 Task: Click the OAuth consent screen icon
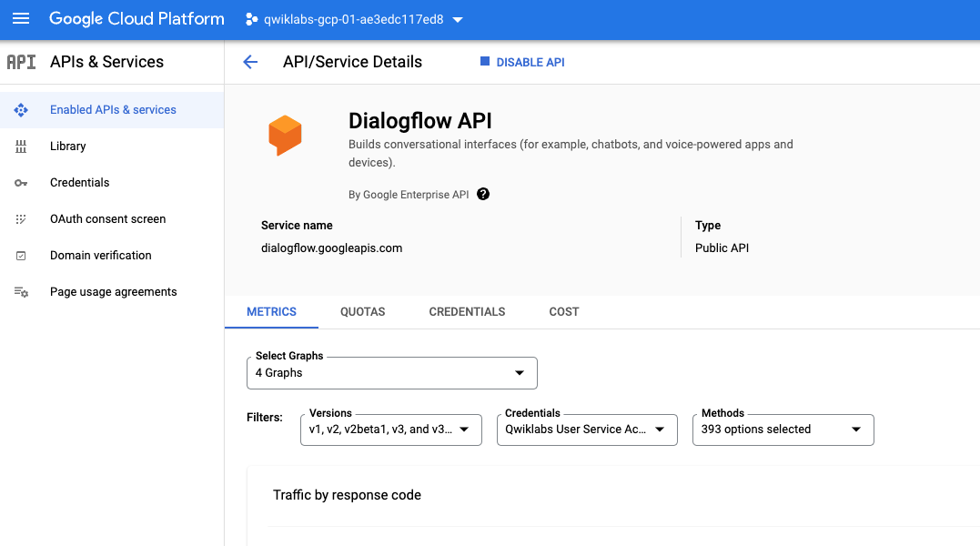(x=21, y=219)
